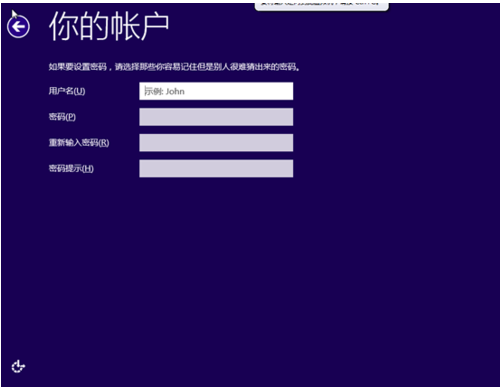Click the 用户名(U) label

(67, 91)
